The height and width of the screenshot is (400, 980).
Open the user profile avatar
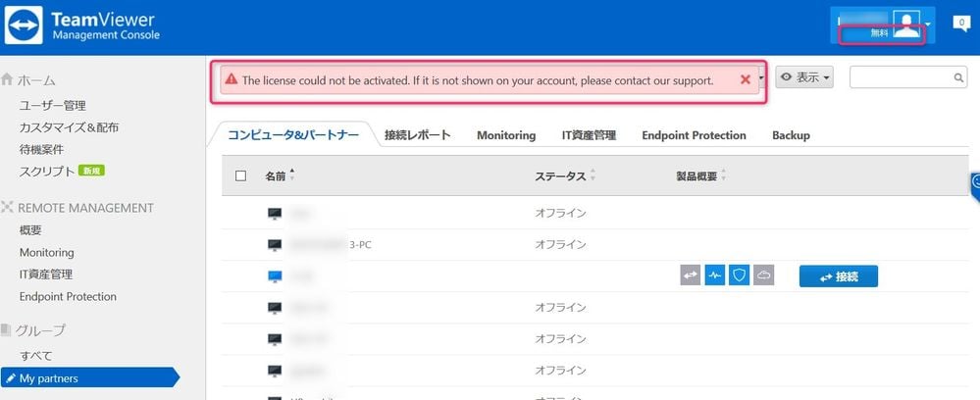906,25
